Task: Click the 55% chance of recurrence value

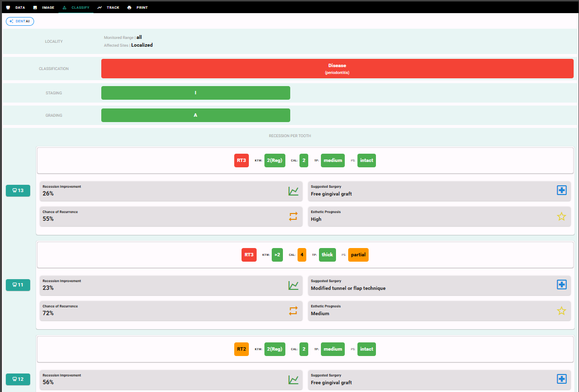Action: [x=48, y=219]
